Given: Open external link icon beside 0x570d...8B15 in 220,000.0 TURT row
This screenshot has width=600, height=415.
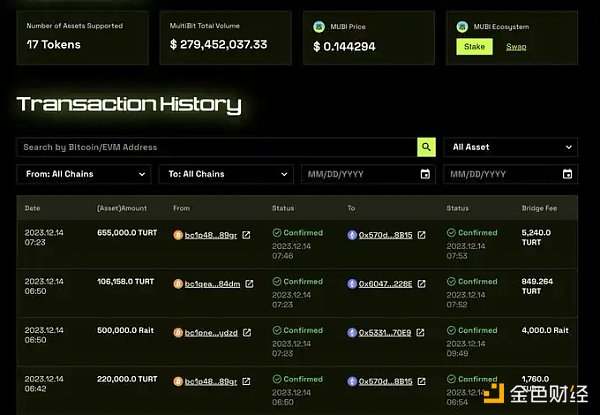Looking at the screenshot, I should click(x=421, y=381).
